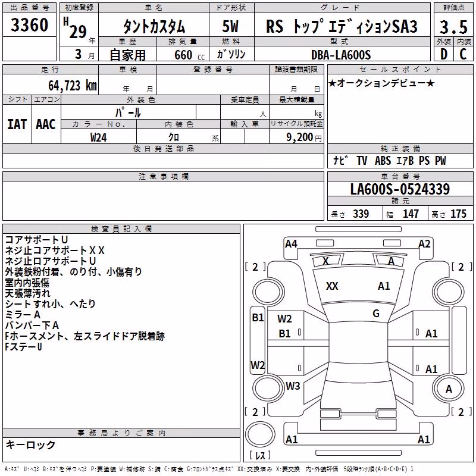Click the car name タントカスタム
The image size is (476, 476).
(x=154, y=27)
